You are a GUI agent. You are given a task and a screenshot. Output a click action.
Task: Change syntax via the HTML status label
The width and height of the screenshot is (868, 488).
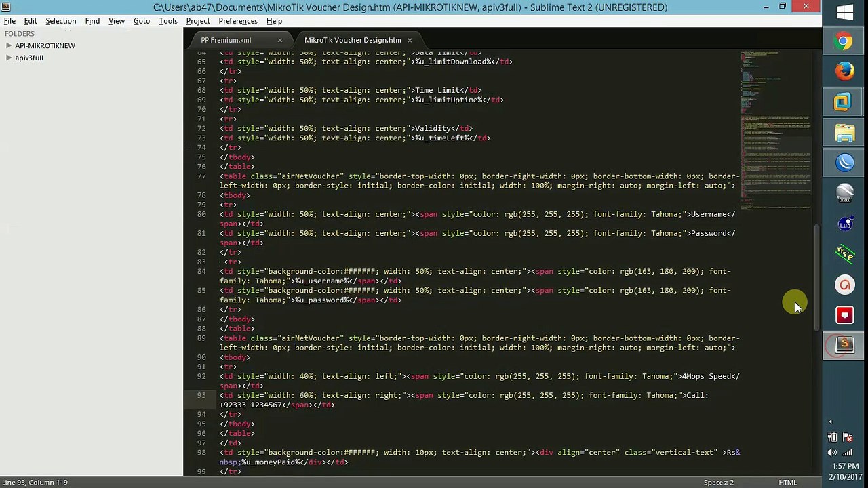(787, 482)
